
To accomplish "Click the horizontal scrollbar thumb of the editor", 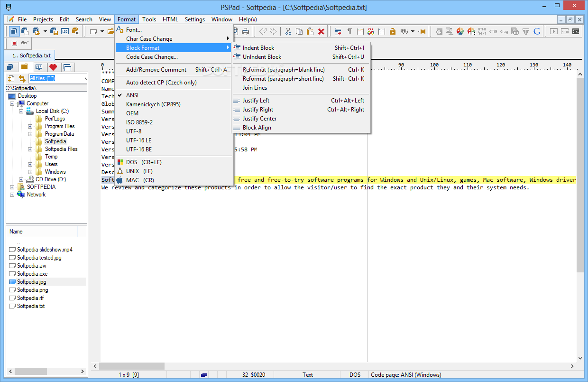I will [132, 366].
